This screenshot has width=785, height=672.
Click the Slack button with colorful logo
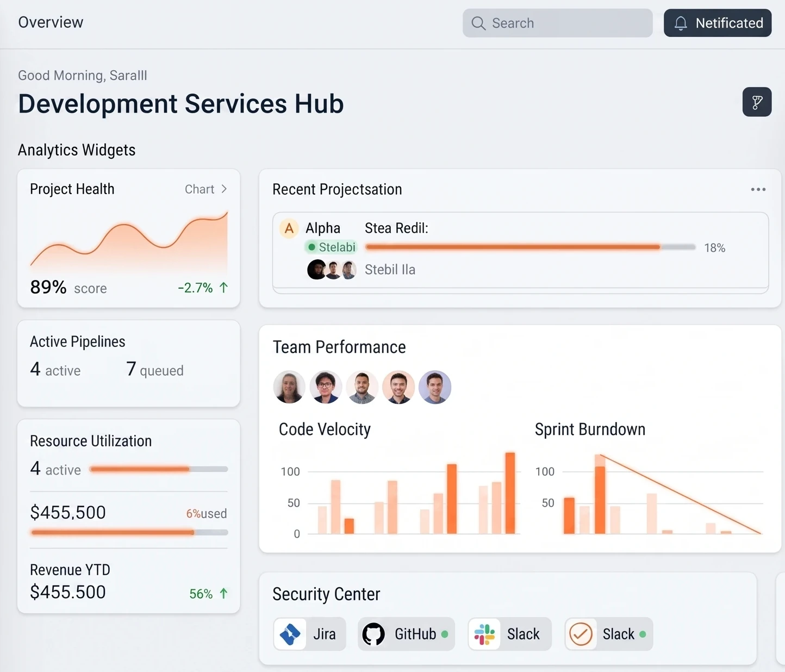point(510,634)
